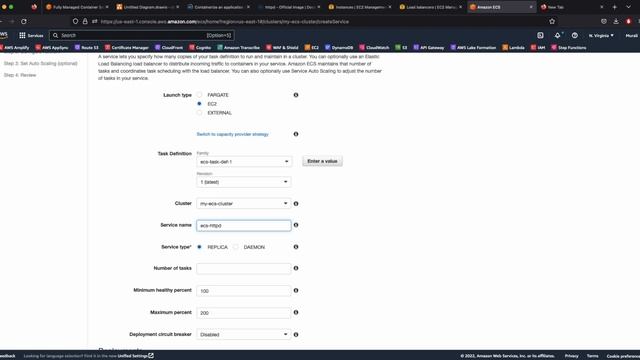Open AWS CloudShell icon in header
The width and height of the screenshot is (640, 360).
pos(540,36)
